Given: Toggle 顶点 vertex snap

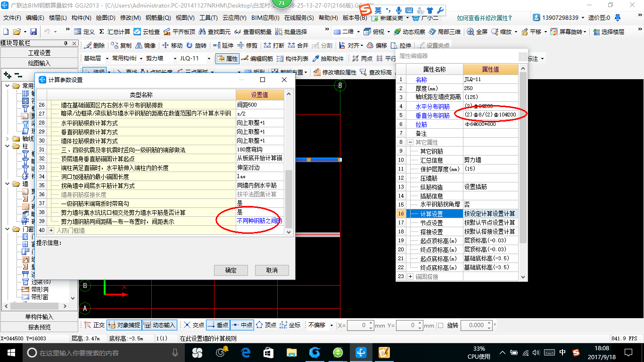Looking at the screenshot, I should pyautogui.click(x=266, y=325).
